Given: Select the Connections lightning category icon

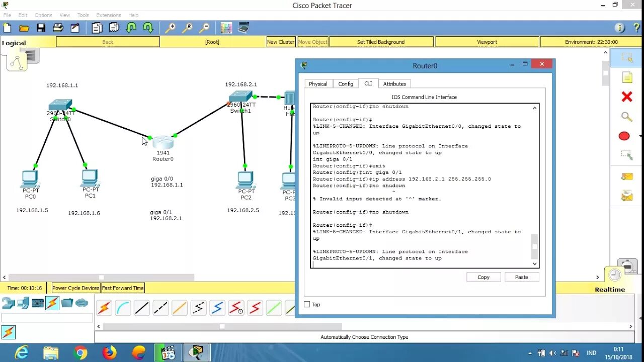Looking at the screenshot, I should click(52, 303).
